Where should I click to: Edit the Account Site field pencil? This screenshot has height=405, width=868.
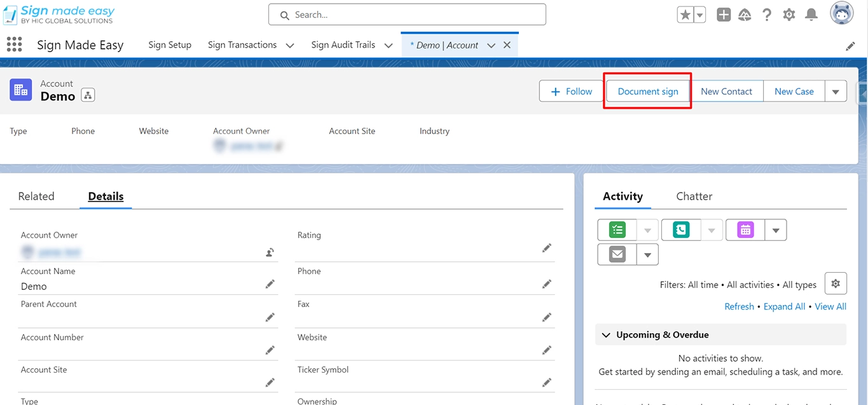pos(270,382)
